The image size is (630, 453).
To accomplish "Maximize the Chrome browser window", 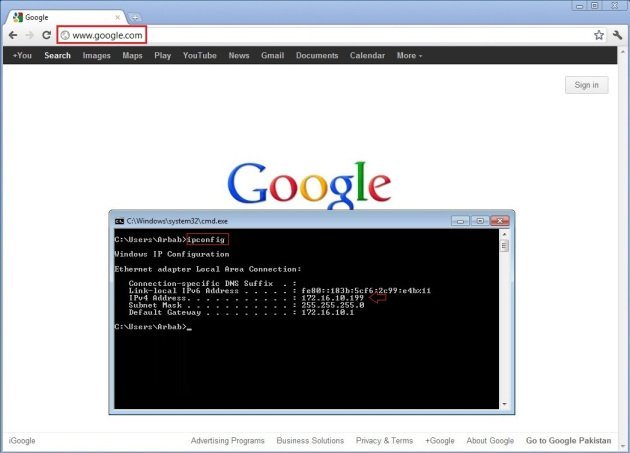I will point(595,6).
